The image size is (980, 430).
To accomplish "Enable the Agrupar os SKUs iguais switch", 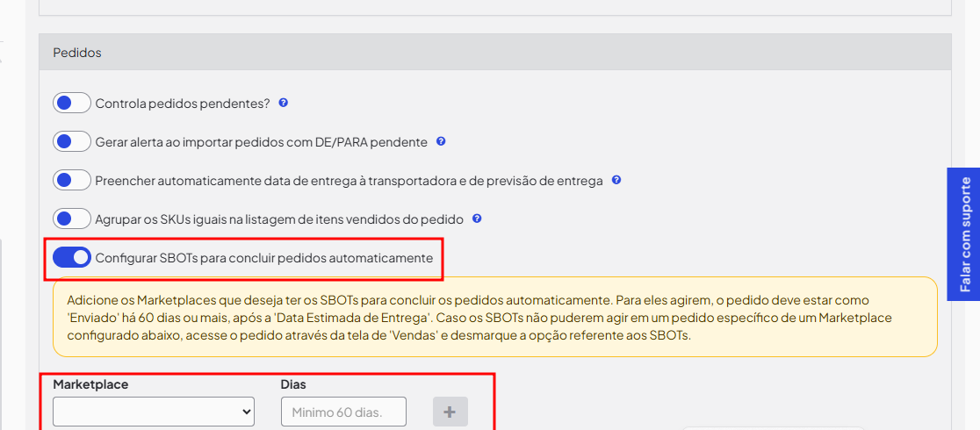I will (72, 219).
